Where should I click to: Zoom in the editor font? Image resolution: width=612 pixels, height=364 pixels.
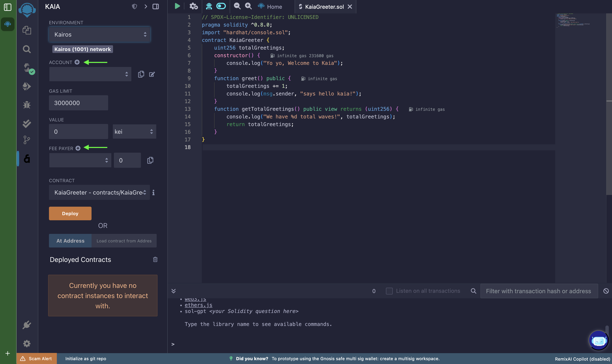249,6
